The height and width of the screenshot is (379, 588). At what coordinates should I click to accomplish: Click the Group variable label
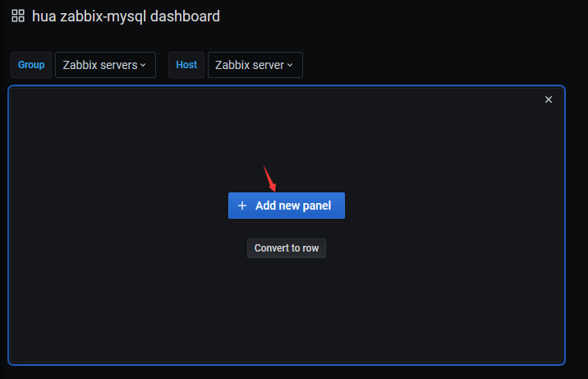click(31, 65)
